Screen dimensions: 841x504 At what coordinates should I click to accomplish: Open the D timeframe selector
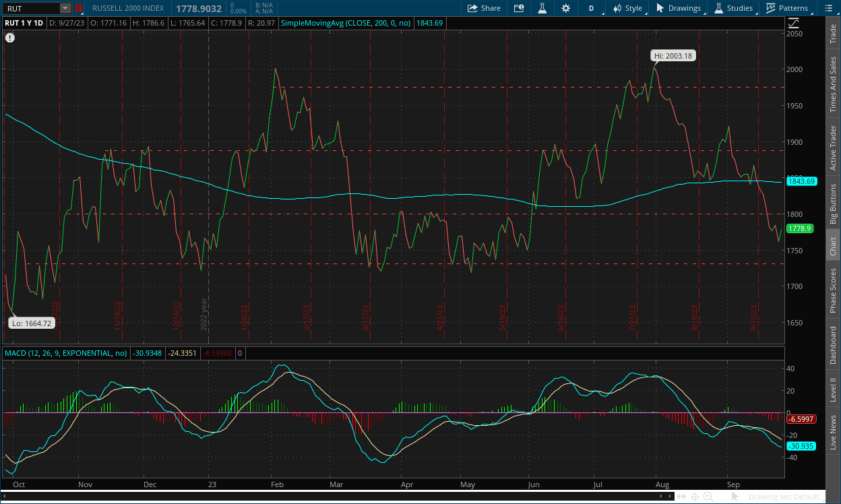591,8
